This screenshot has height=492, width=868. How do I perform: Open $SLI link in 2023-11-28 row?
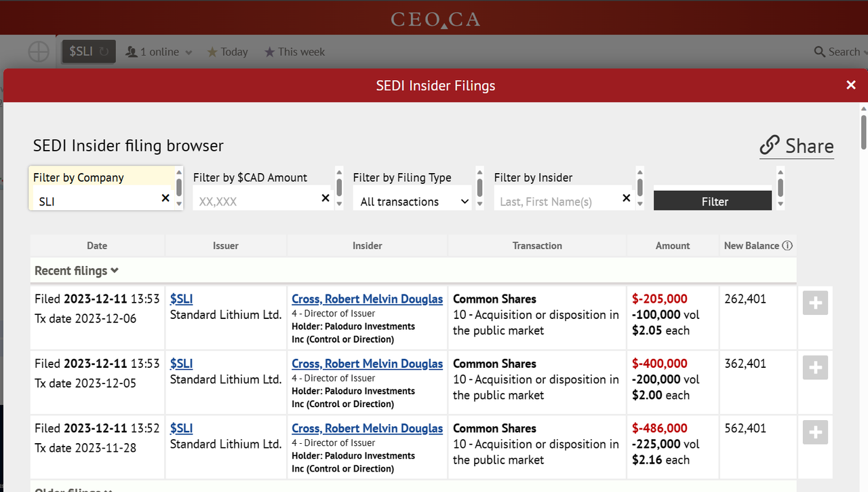click(x=182, y=428)
